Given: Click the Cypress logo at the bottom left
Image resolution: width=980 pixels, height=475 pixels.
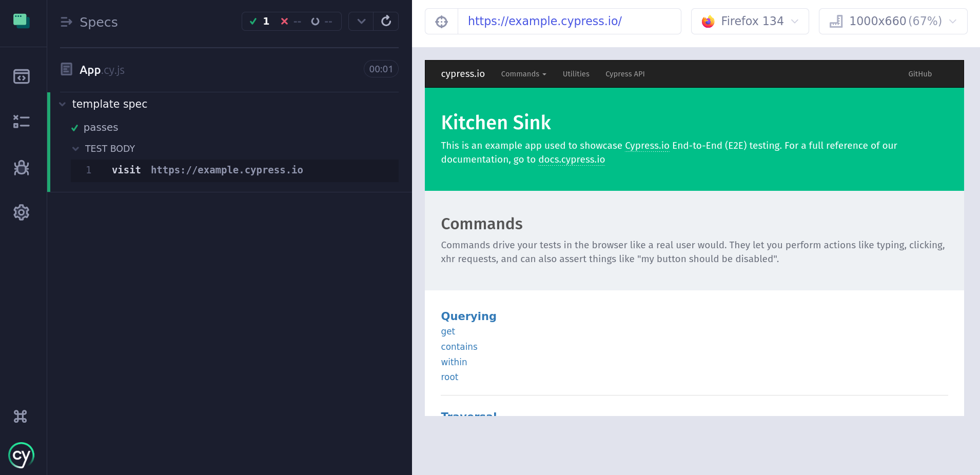Looking at the screenshot, I should point(21,455).
